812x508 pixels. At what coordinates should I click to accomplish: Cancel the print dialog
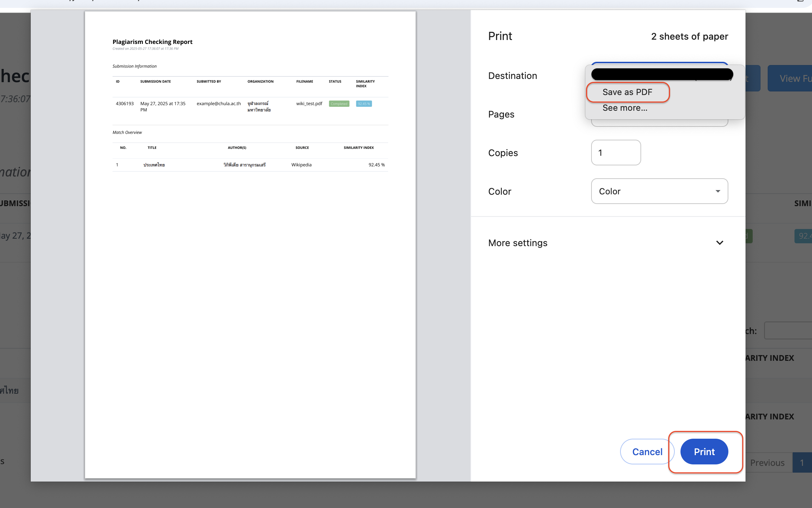pyautogui.click(x=647, y=452)
